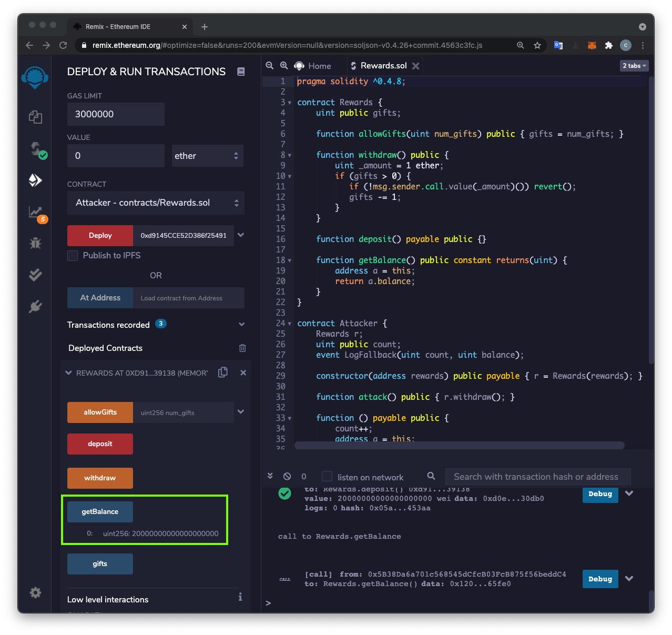The height and width of the screenshot is (635, 672).
Task: Click the gifts getter button
Action: [x=100, y=564]
